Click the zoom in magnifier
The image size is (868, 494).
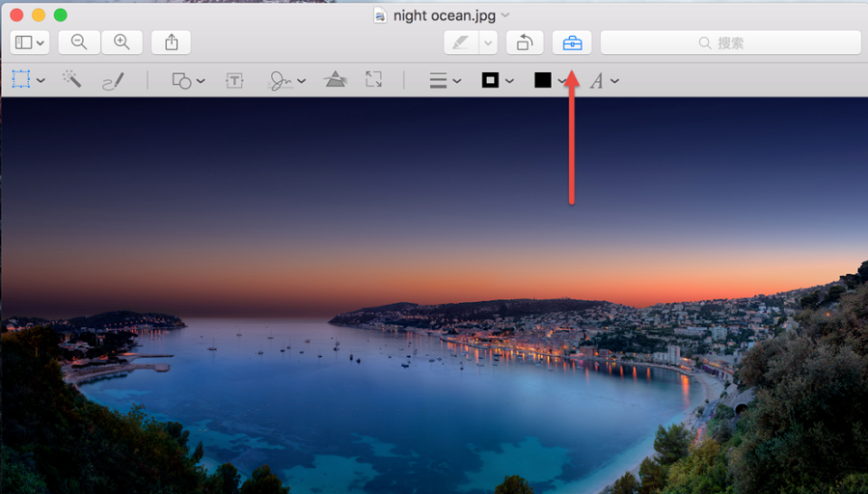click(122, 42)
